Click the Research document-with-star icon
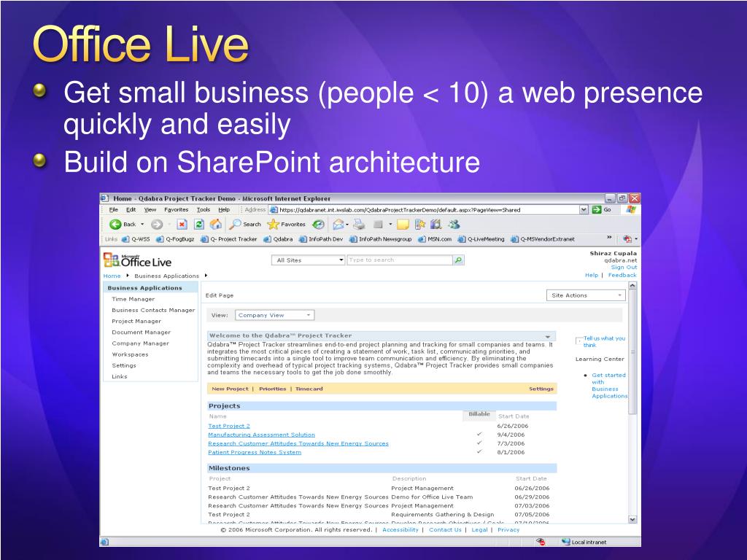The width and height of the screenshot is (747, 560). pos(419,225)
